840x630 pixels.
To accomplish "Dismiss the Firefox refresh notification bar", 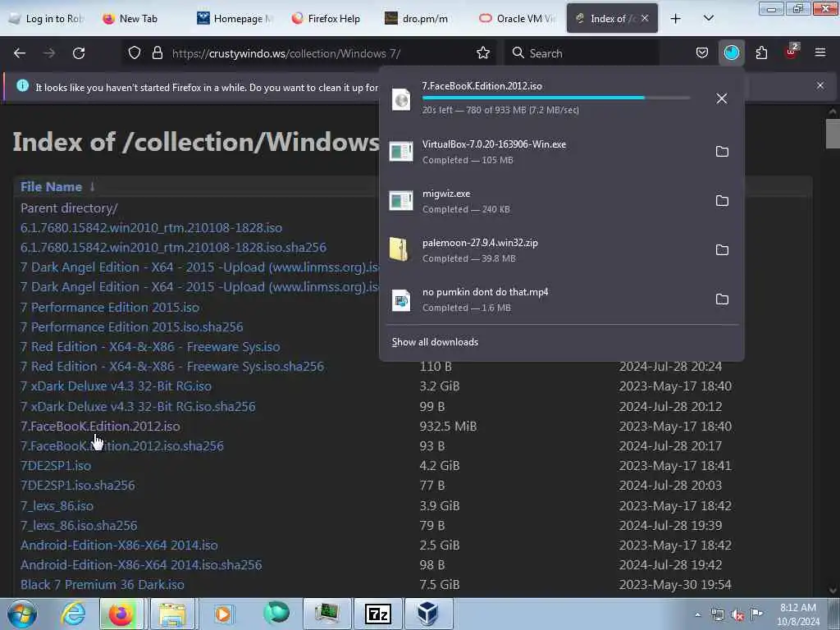I will click(x=819, y=85).
